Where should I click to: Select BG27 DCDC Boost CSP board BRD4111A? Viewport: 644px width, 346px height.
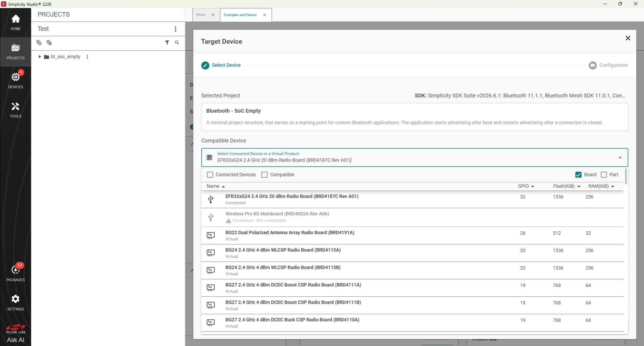click(412, 288)
